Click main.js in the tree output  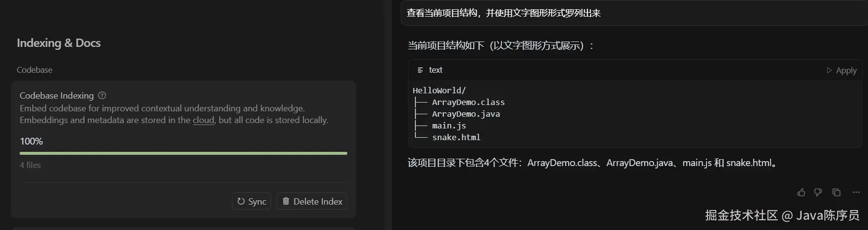(x=449, y=125)
